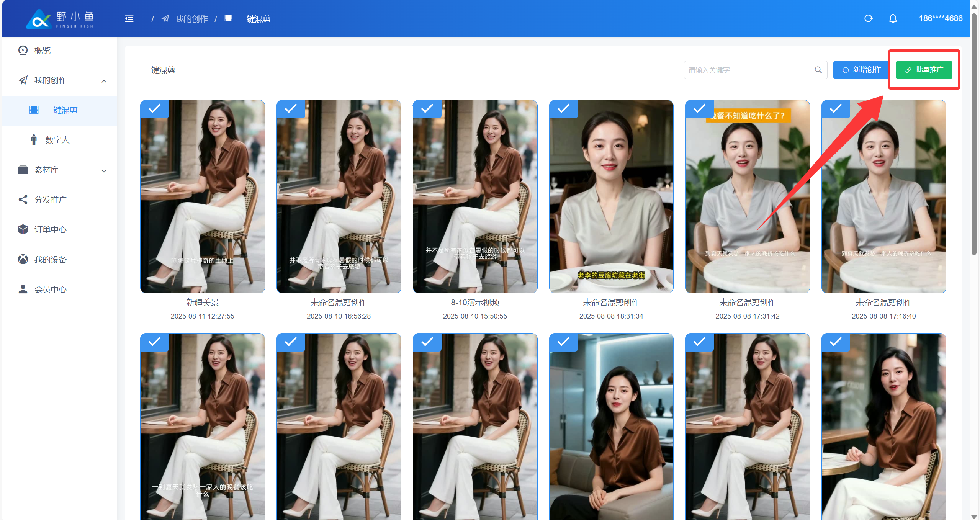Open the 会员中心 menu item
Screen dimensions: 980x520
[50, 289]
